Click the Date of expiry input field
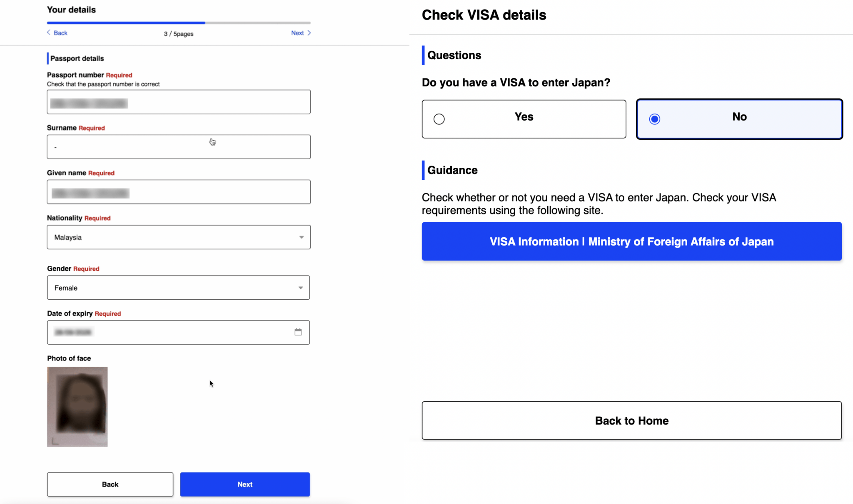This screenshot has height=504, width=853. 167,332
